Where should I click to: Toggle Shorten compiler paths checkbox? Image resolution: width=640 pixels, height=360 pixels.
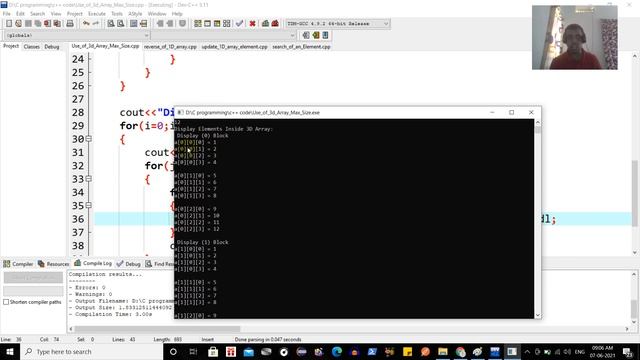point(6,302)
